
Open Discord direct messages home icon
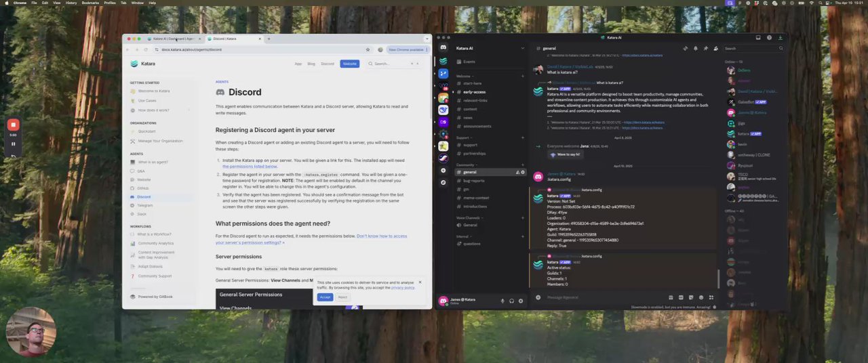pos(443,47)
